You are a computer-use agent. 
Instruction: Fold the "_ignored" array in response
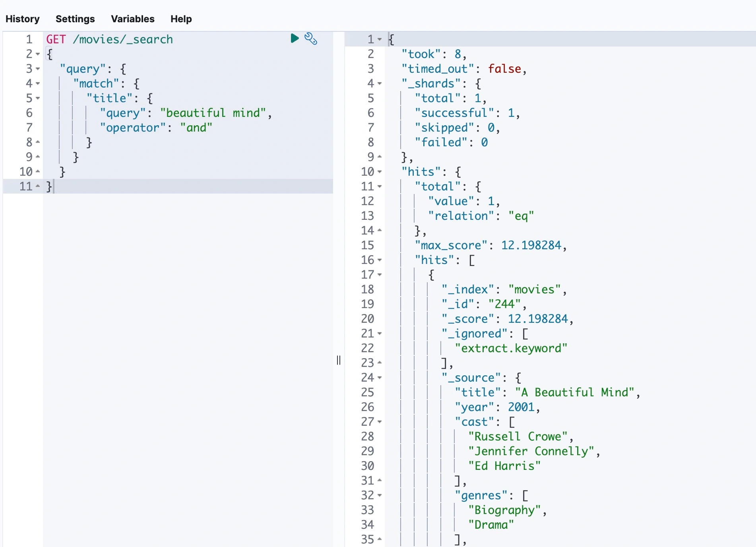coord(380,334)
